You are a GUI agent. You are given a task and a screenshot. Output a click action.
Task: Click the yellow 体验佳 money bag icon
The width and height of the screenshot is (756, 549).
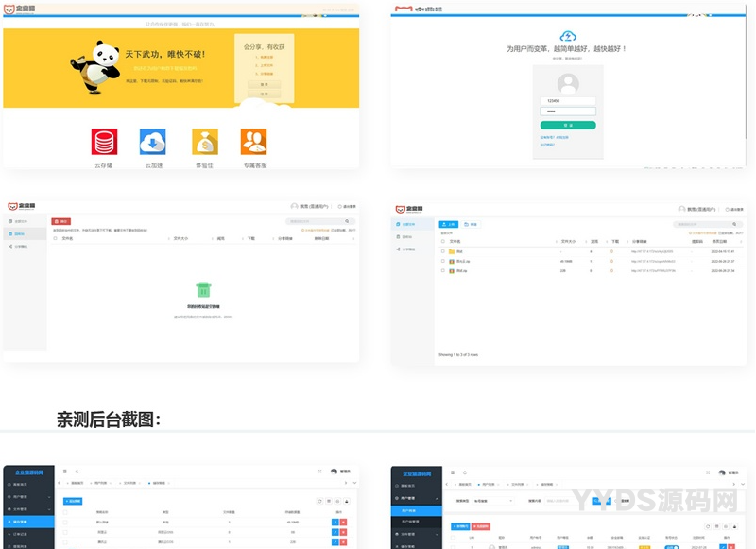pyautogui.click(x=204, y=141)
